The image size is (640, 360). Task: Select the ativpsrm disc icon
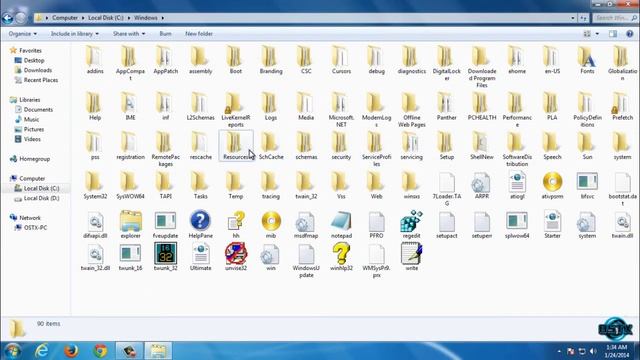tap(552, 182)
